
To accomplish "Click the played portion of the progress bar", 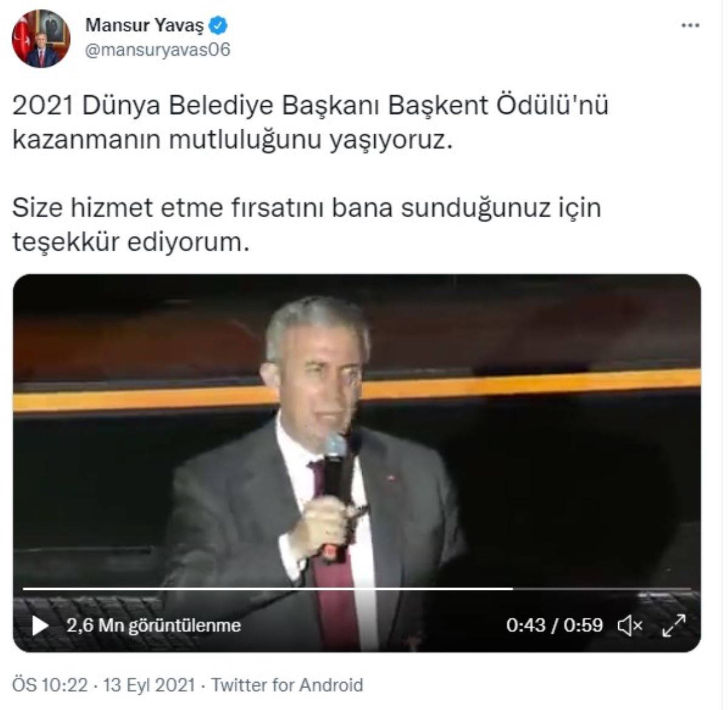I will coord(268,589).
